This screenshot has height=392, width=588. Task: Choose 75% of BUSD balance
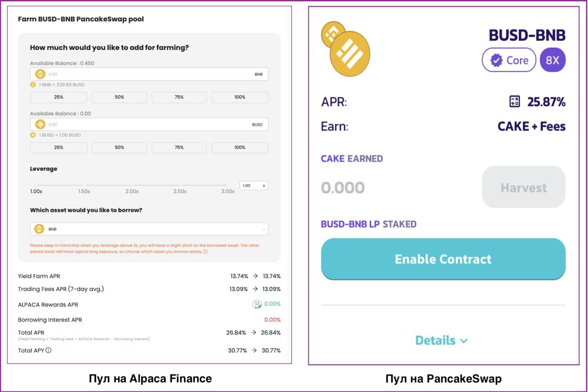179,148
